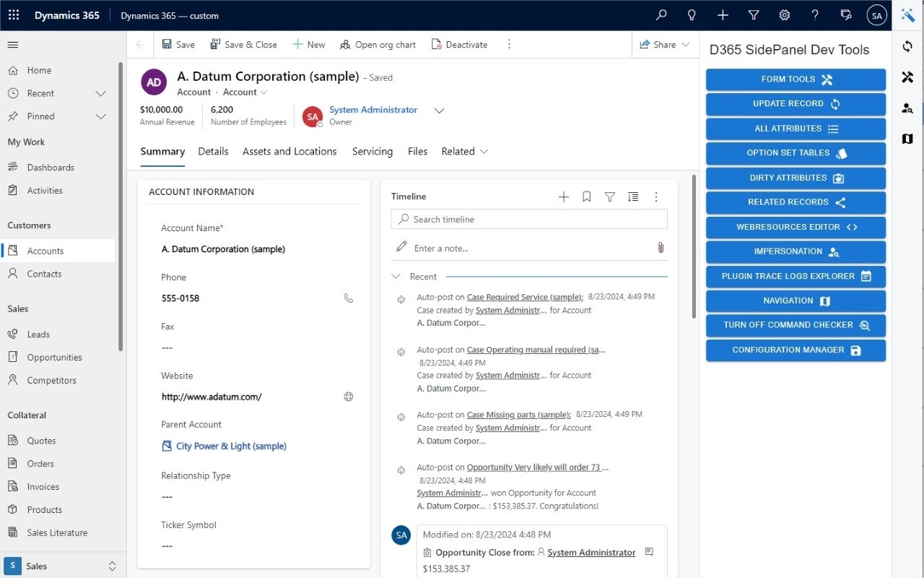Create a New record
The width and height of the screenshot is (924, 578).
(308, 45)
